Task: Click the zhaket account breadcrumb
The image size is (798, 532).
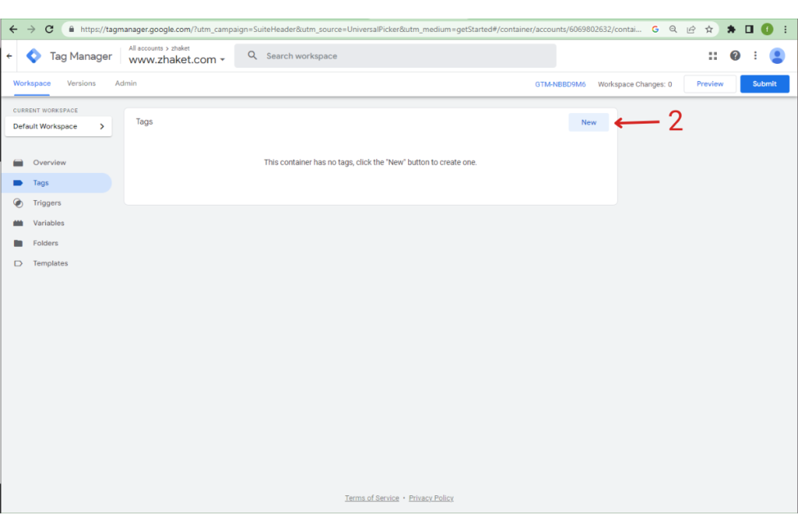Action: (x=180, y=48)
